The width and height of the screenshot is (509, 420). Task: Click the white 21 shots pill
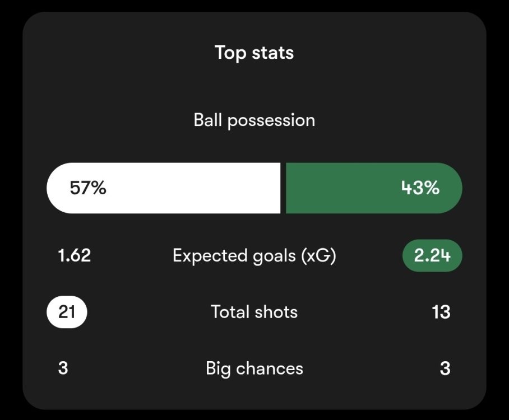click(67, 311)
